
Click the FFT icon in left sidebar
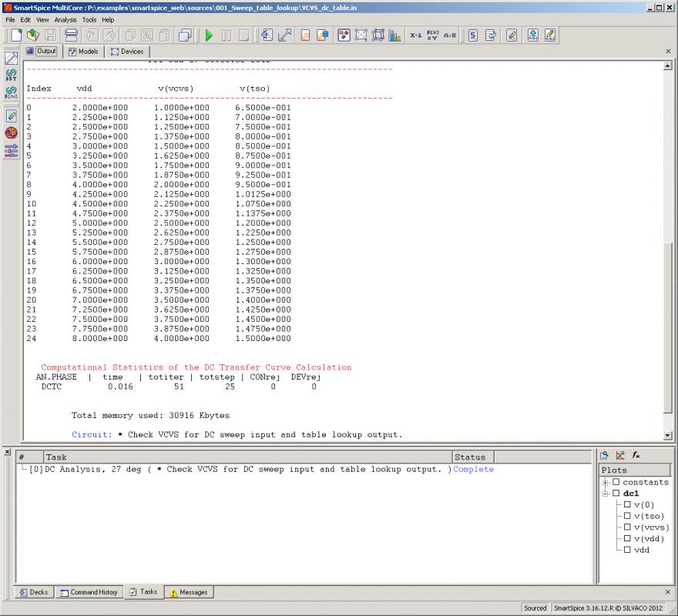(x=12, y=75)
